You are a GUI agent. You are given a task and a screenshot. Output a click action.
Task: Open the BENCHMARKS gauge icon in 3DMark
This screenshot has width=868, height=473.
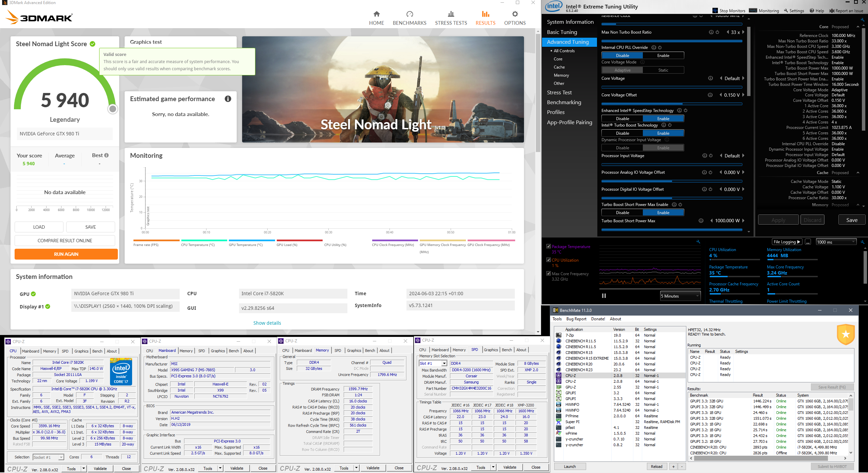(410, 14)
